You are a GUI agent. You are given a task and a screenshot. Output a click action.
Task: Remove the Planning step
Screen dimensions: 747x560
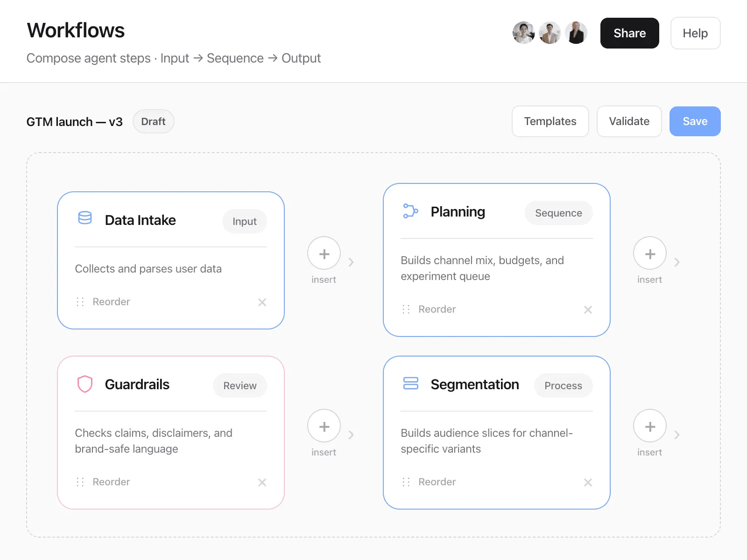pos(588,310)
